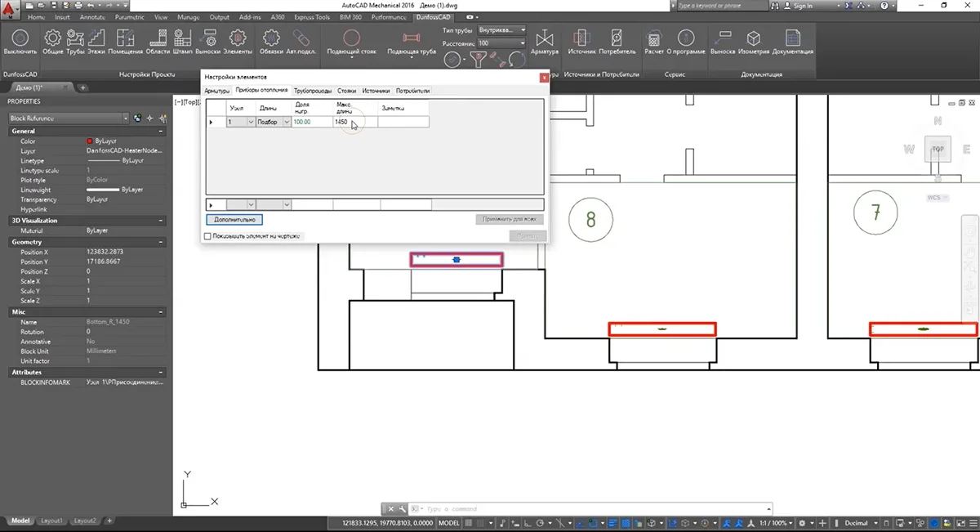Toggle MODEL space button in status bar

point(449,523)
